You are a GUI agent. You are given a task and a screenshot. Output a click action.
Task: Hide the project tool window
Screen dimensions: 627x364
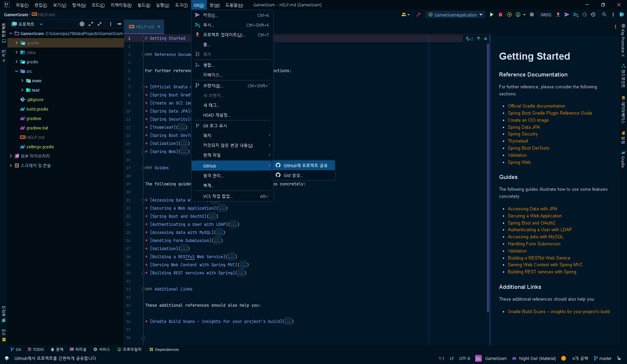point(119,24)
